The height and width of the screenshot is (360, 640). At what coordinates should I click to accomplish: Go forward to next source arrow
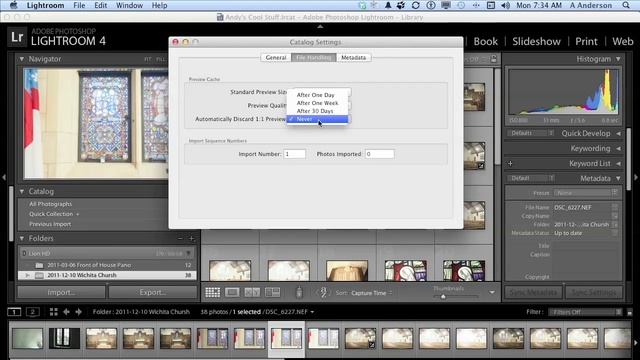(78, 312)
